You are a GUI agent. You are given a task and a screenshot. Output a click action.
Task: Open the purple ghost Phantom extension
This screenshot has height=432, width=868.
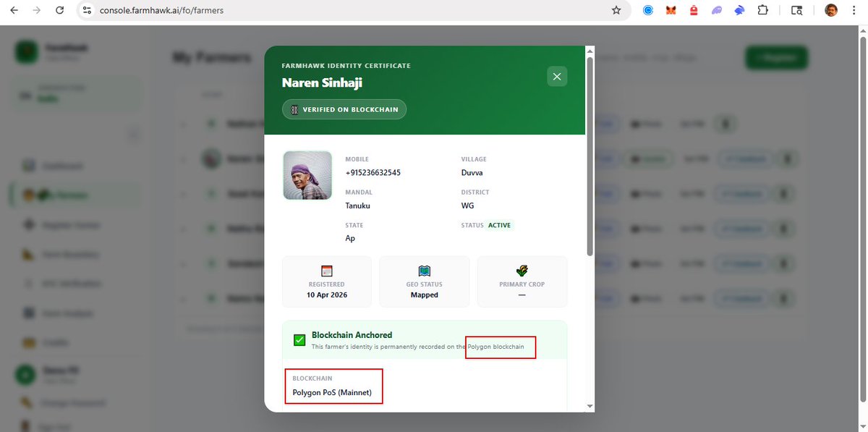717,10
